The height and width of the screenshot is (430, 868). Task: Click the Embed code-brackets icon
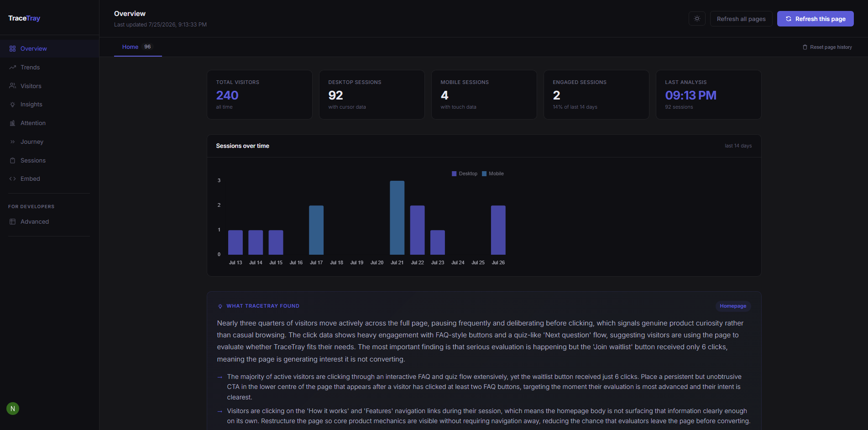[x=12, y=179]
